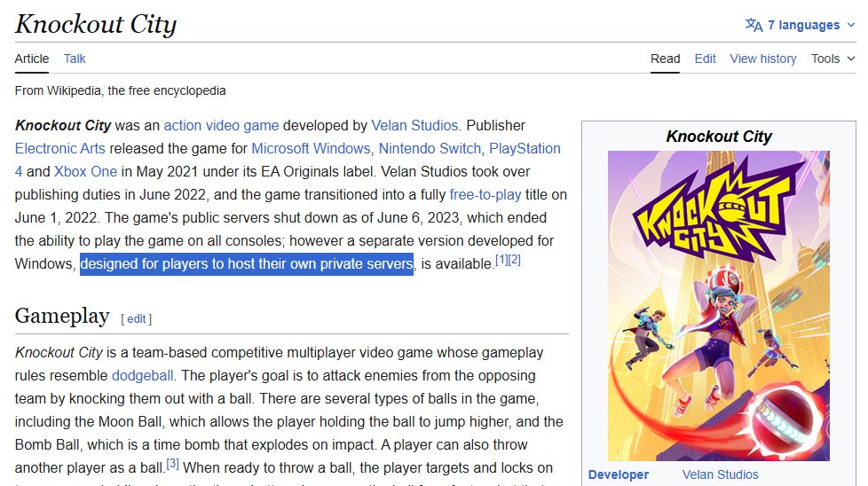
Task: Click the Developer infobox label link
Action: (x=618, y=475)
